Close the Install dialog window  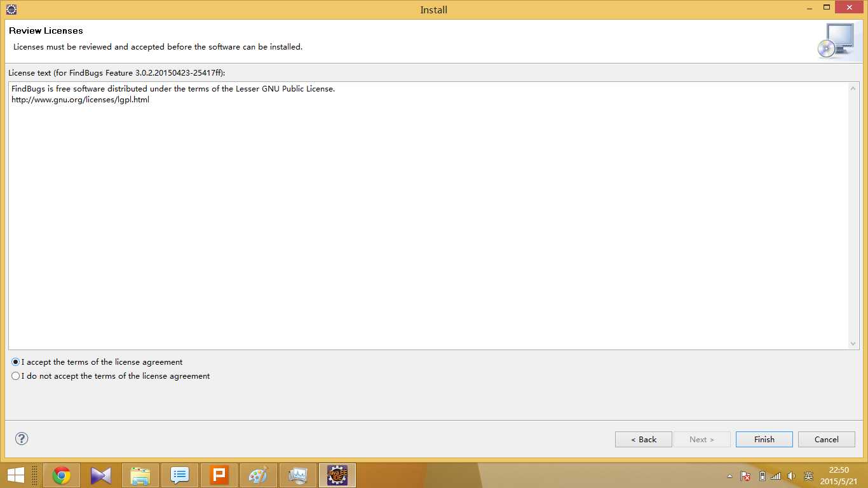pyautogui.click(x=850, y=7)
